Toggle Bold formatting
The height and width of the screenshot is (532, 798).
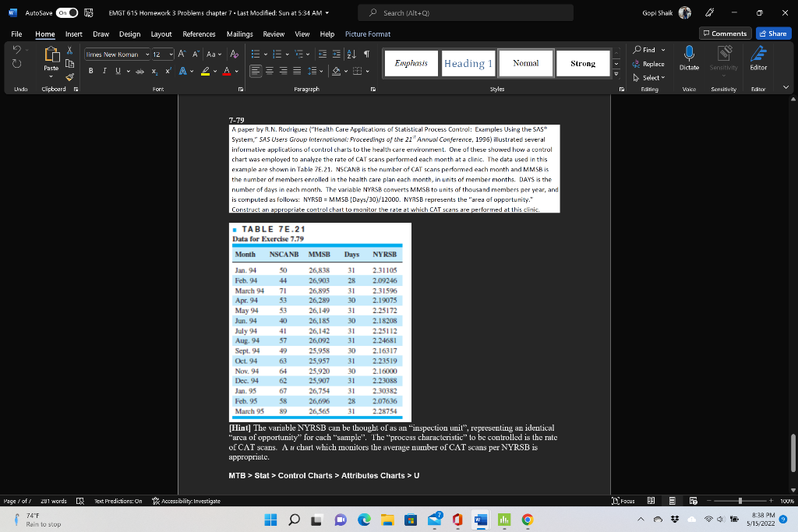click(90, 71)
